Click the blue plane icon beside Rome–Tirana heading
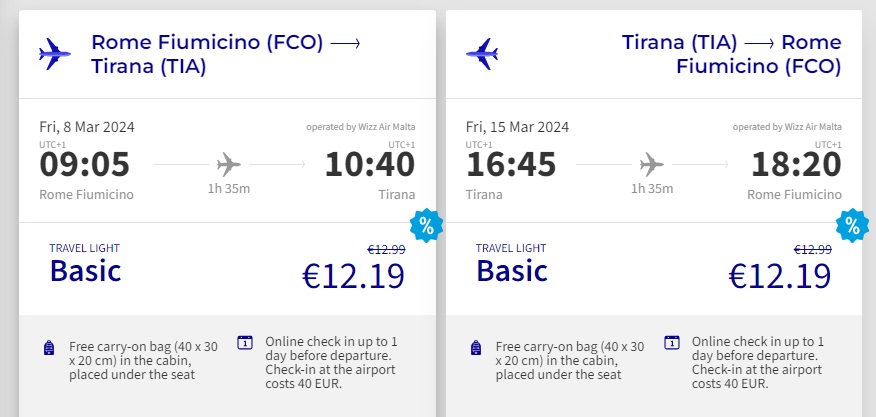Screen dimensions: 876x417 tap(54, 54)
